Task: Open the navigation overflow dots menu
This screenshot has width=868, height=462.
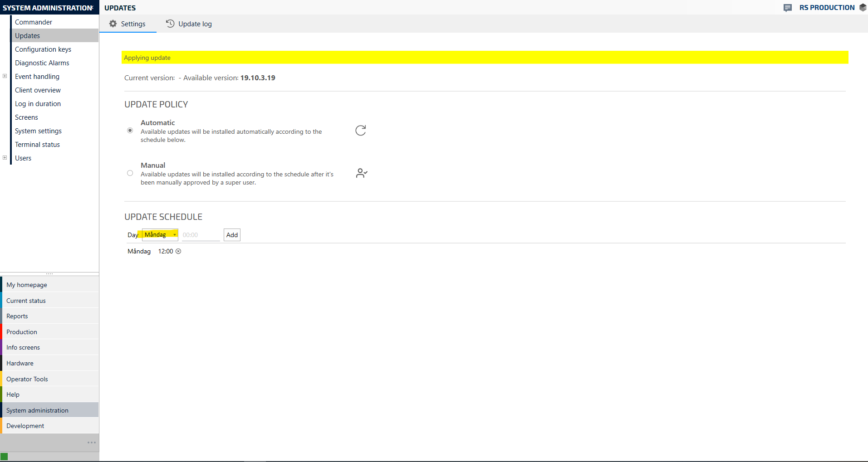Action: point(92,443)
